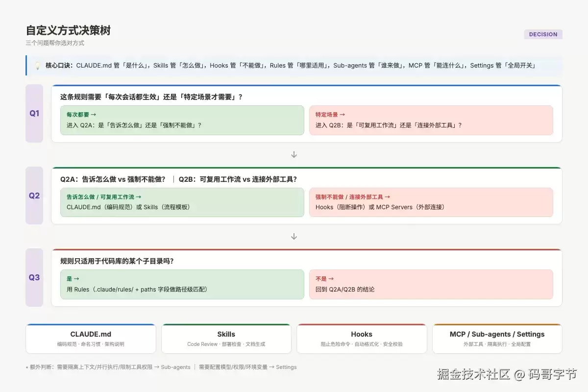Click the Q1 step label
The height and width of the screenshot is (392, 588).
34,113
